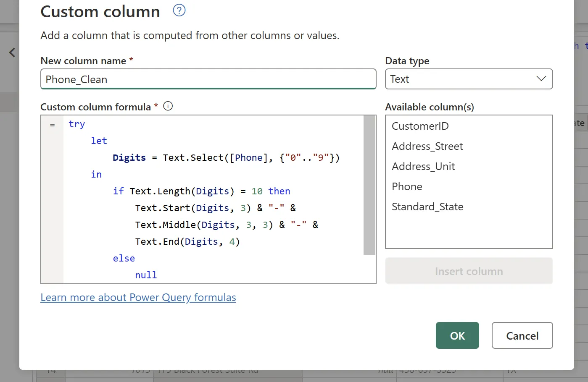Show the custom column formula info icon

coord(168,106)
